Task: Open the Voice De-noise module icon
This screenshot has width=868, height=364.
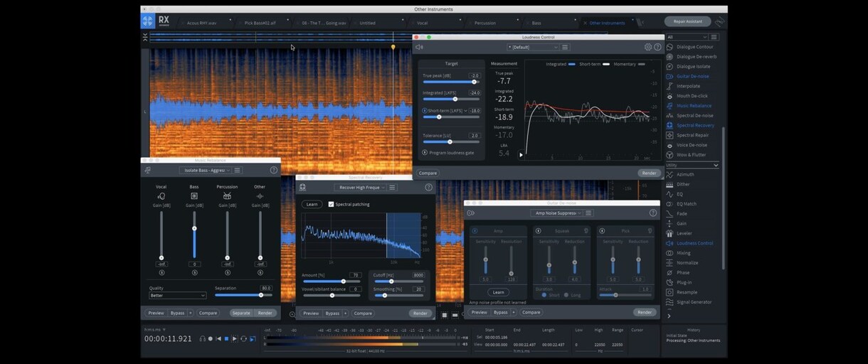Action: pyautogui.click(x=669, y=145)
